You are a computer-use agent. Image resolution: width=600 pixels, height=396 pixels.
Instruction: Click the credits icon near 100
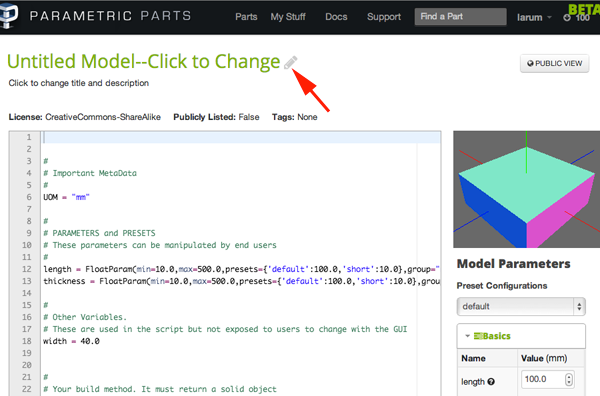[567, 18]
